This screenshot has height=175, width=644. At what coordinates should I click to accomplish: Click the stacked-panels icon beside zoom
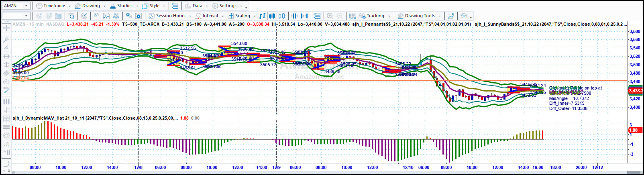[317, 16]
